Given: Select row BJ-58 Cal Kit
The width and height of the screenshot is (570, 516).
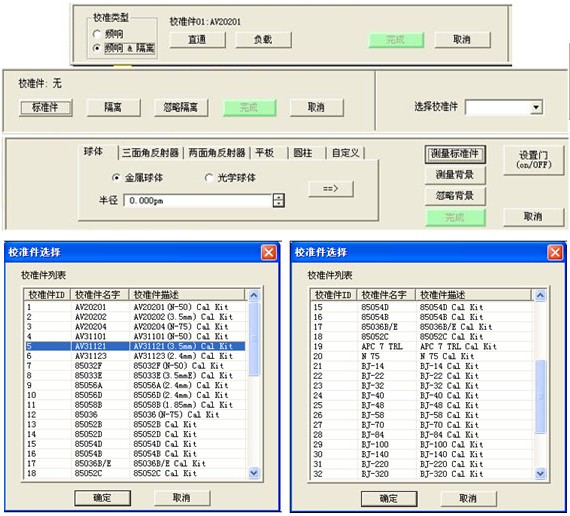Looking at the screenshot, I should [x=421, y=415].
